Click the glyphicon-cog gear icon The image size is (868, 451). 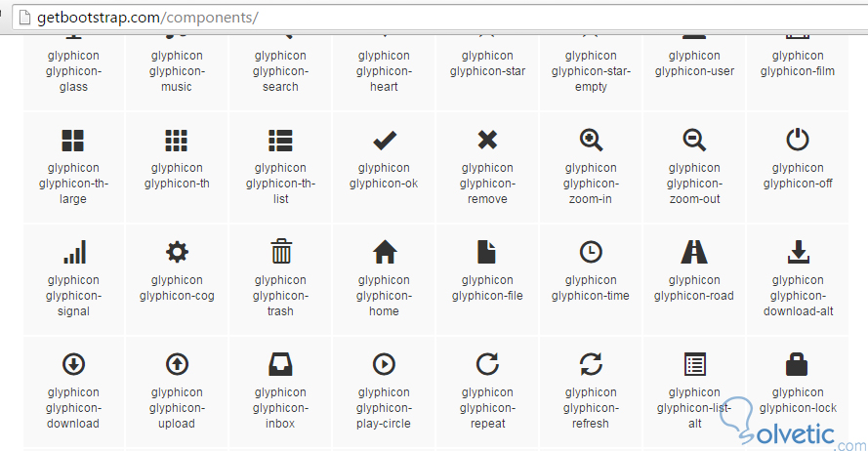pos(177,252)
